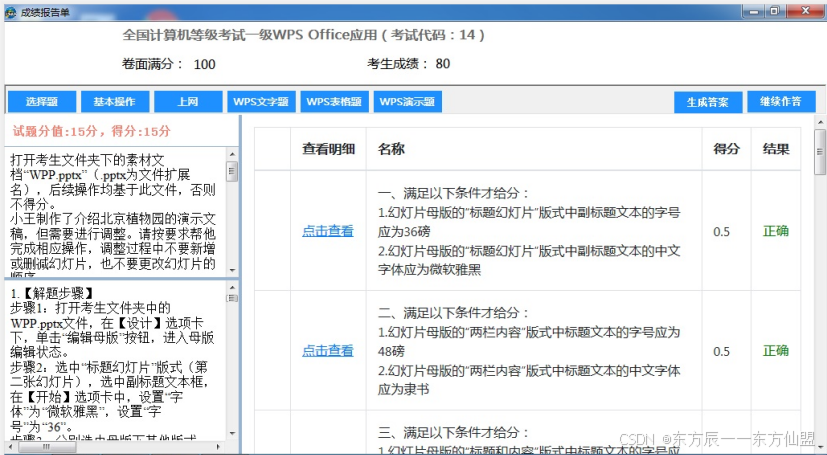Click 正确 result in row 一
Image resolution: width=827 pixels, height=455 pixels.
click(x=776, y=231)
